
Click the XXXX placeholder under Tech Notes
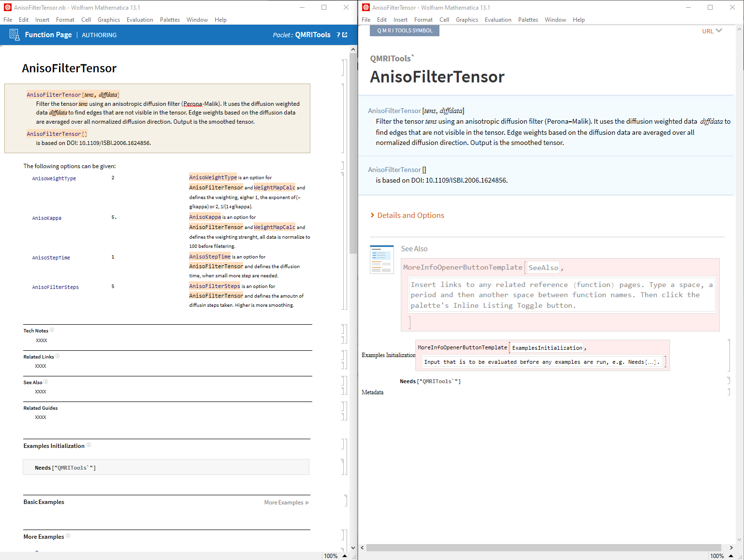42,340
